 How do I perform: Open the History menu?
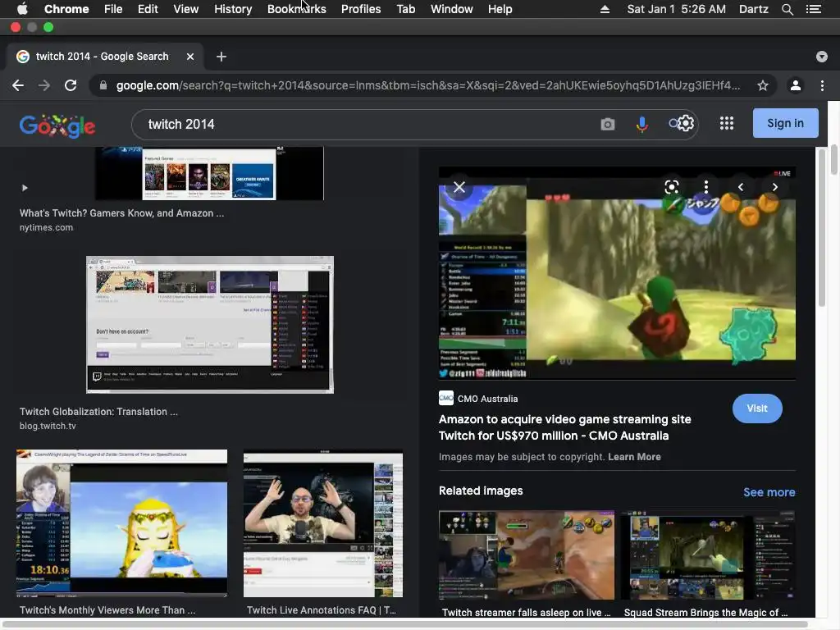point(233,9)
